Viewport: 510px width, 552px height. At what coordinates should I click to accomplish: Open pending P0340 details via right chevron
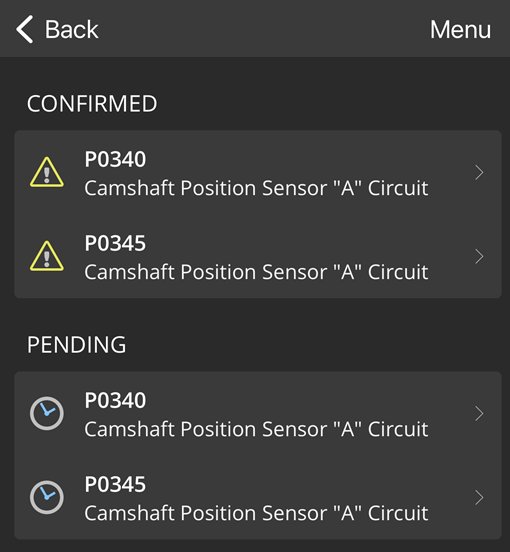[479, 414]
